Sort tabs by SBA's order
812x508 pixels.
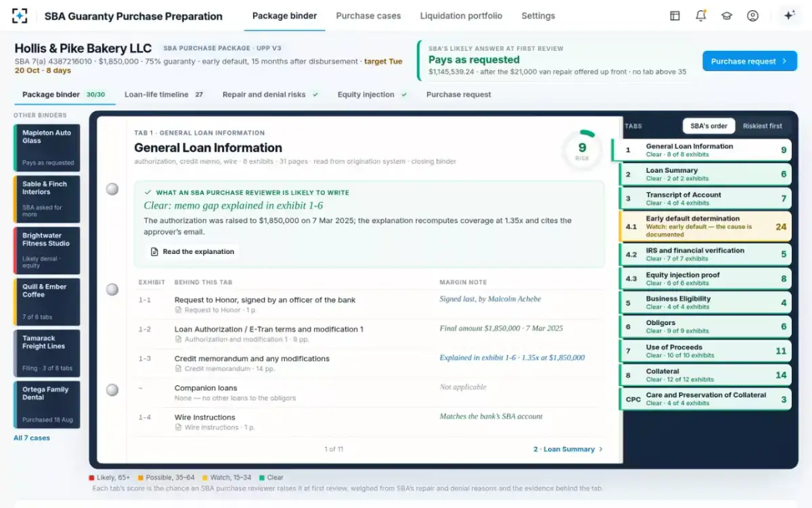click(708, 126)
